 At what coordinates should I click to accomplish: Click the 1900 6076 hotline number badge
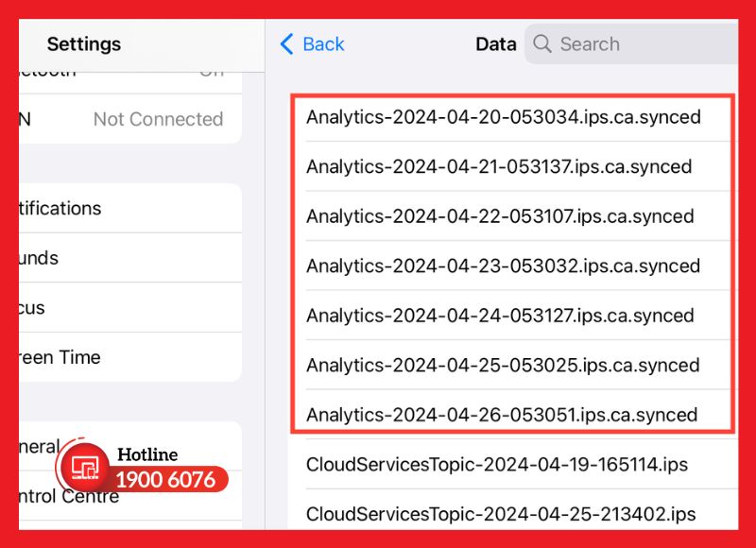point(165,480)
